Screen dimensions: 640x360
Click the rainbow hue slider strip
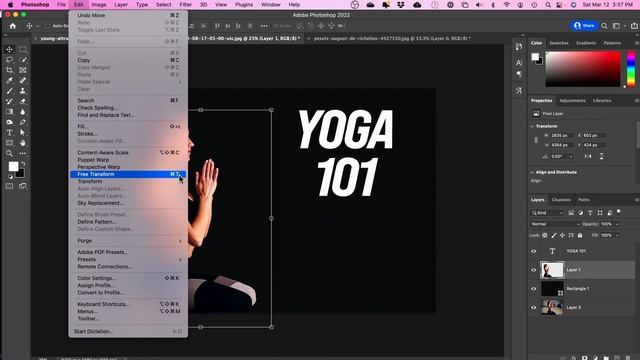pyautogui.click(x=631, y=69)
